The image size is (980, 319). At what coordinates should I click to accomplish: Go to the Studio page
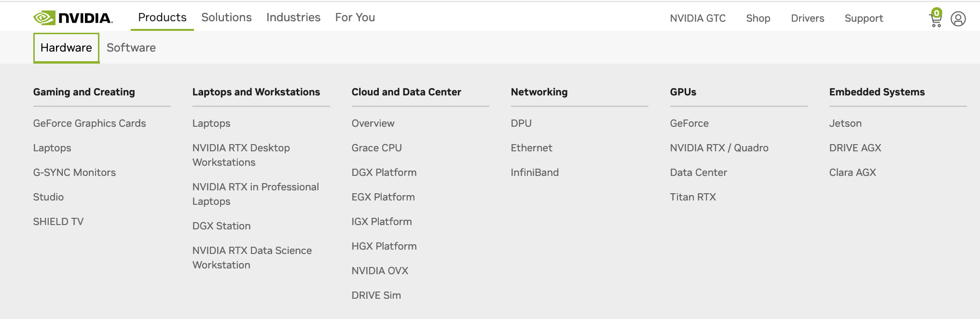(48, 197)
